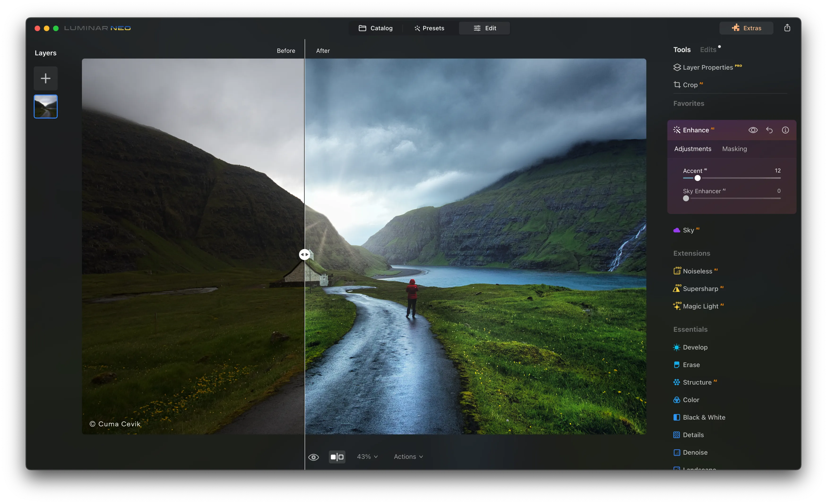The image size is (827, 504).
Task: Open the Supersharp extension
Action: tap(700, 289)
